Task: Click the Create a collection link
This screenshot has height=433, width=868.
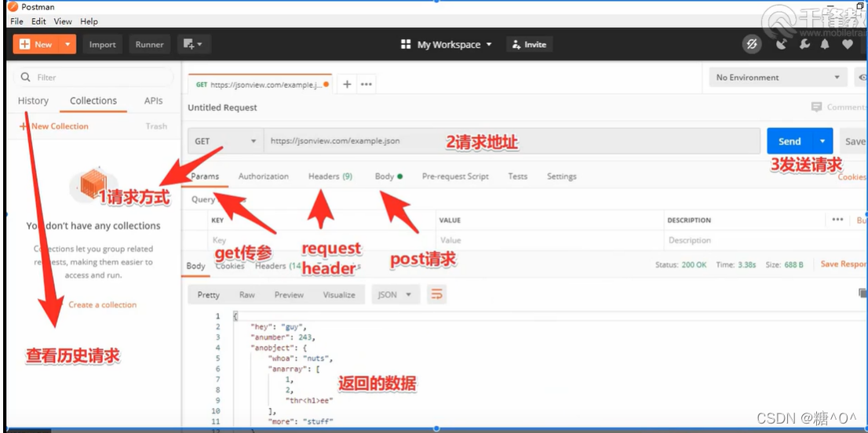Action: pyautogui.click(x=102, y=304)
